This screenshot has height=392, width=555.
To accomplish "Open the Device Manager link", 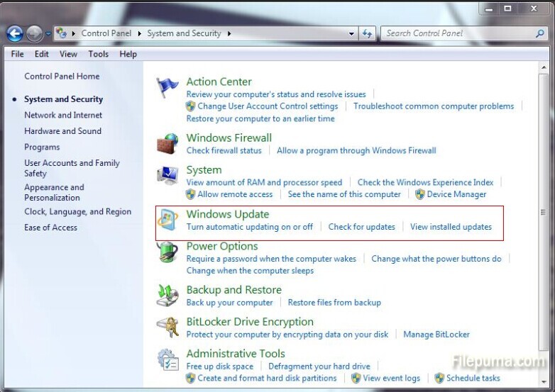I will click(456, 194).
